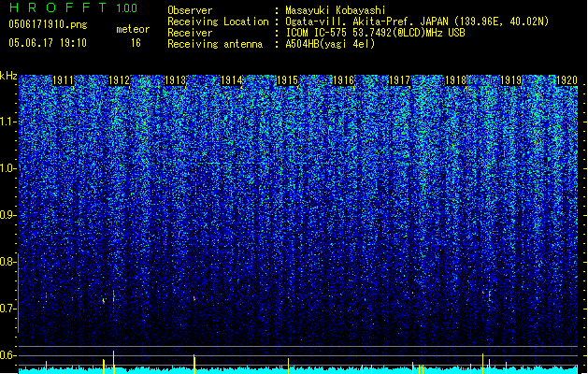Screen dimensions: 588x374
Task: Click the meteor label
Action: click(133, 29)
